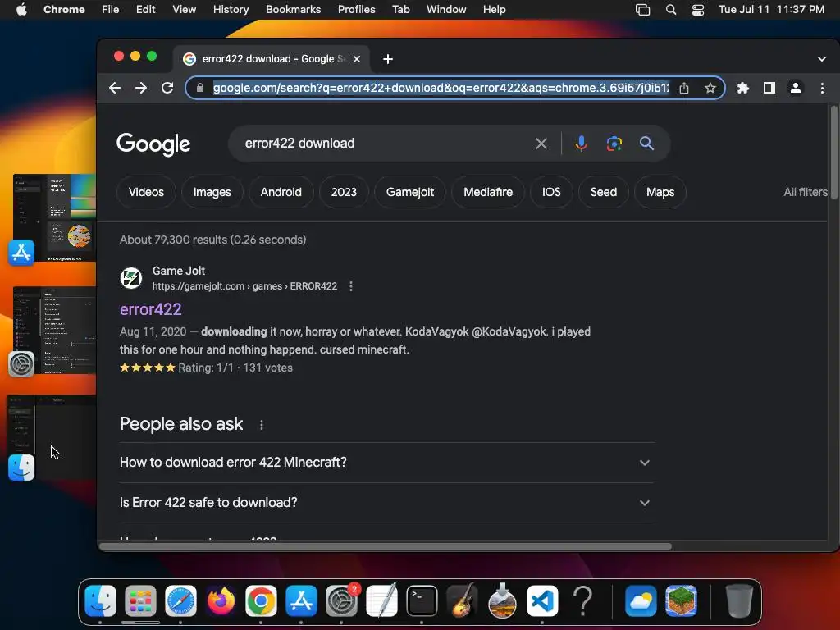Open a new Chrome tab
This screenshot has width=840, height=630.
click(x=388, y=59)
